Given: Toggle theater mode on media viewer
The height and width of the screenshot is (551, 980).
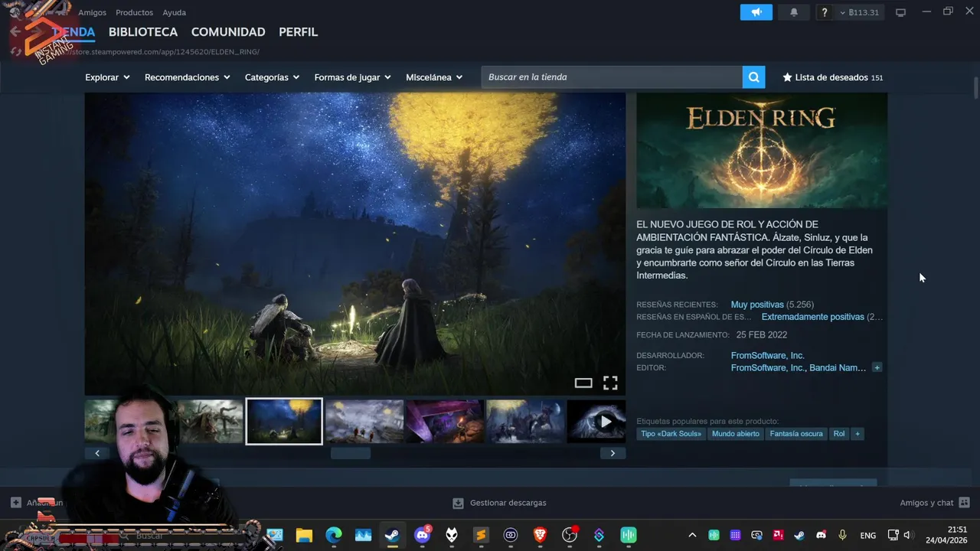Looking at the screenshot, I should click(583, 383).
